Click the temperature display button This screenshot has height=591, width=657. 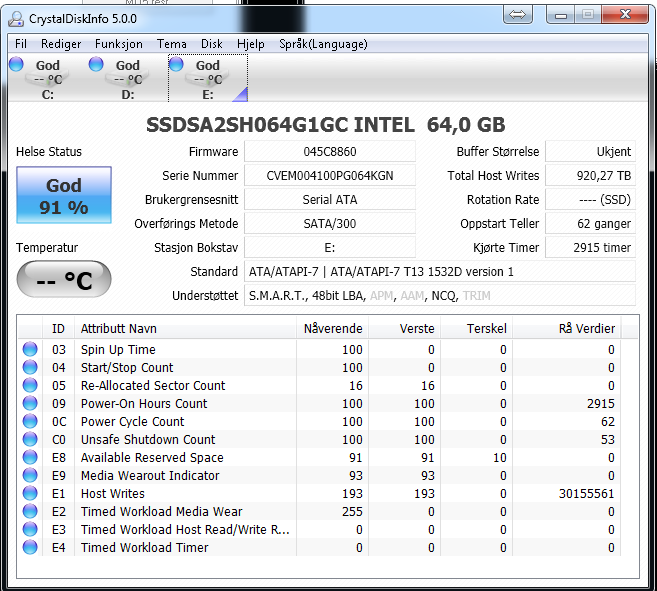[64, 279]
